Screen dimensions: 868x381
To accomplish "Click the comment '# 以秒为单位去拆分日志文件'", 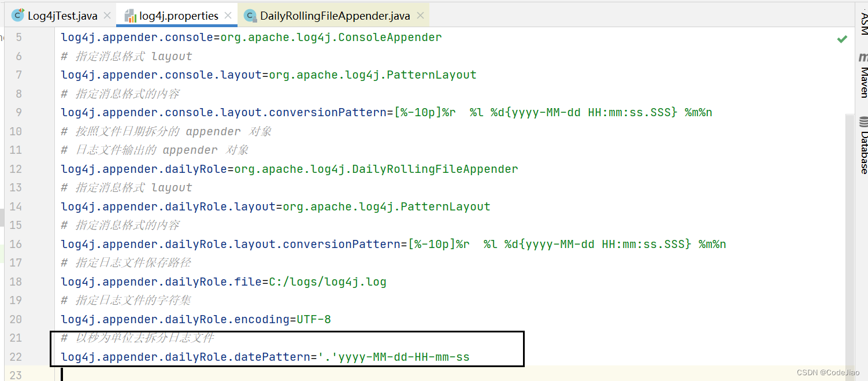I will pos(138,338).
